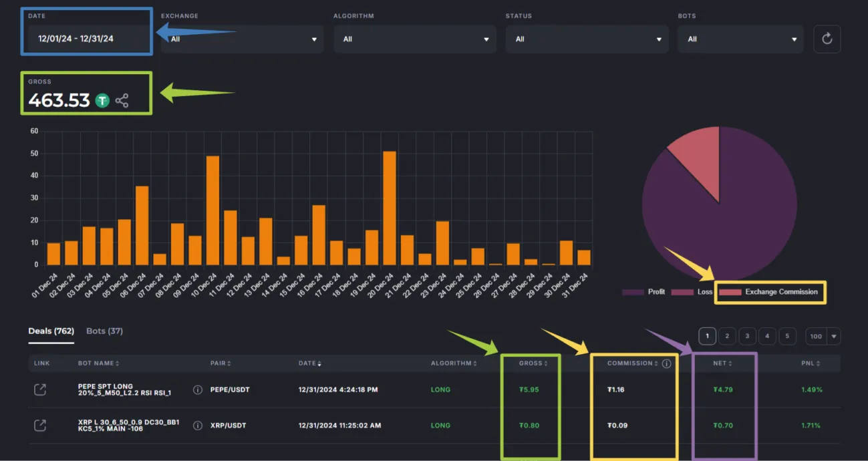Expand the Algorithm filter dropdown
The height and width of the screenshot is (461, 868).
[x=414, y=39]
